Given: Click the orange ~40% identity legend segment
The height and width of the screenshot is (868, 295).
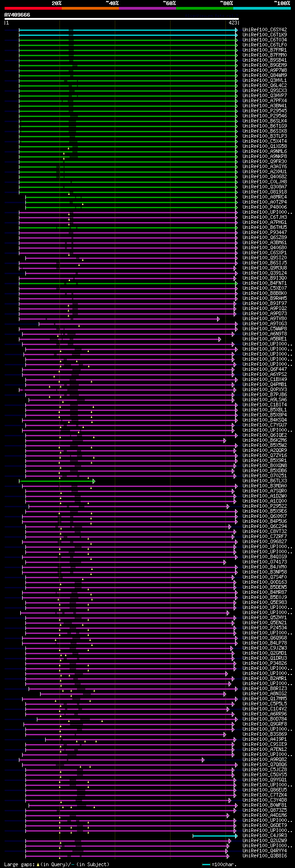Looking at the screenshot, I should point(90,8).
